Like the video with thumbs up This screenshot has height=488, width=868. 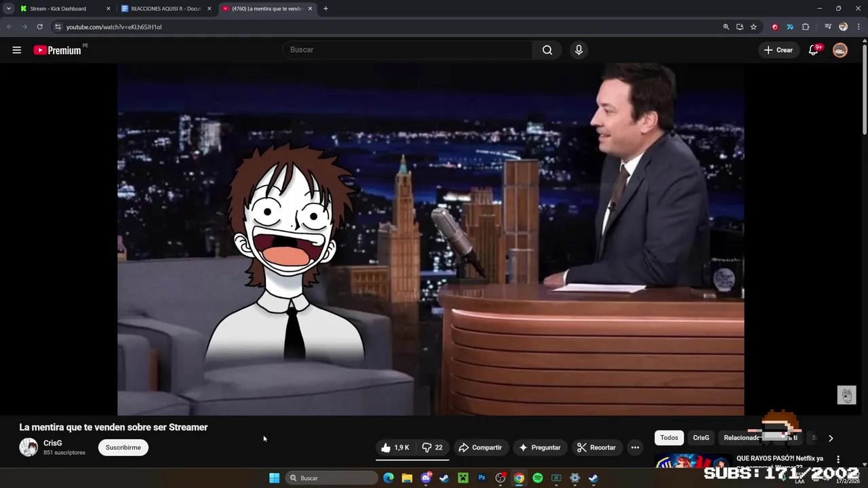[x=395, y=447]
